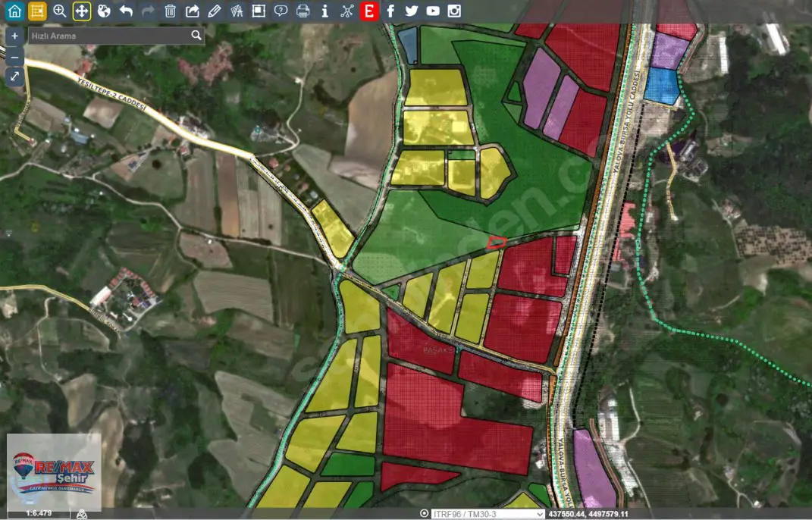Zoom out with the minus button

(x=14, y=58)
